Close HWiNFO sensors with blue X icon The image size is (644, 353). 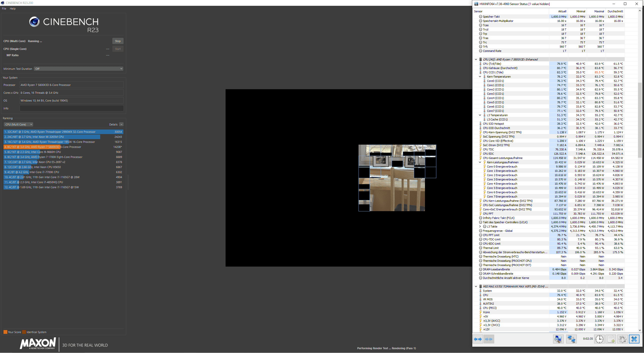pos(634,339)
